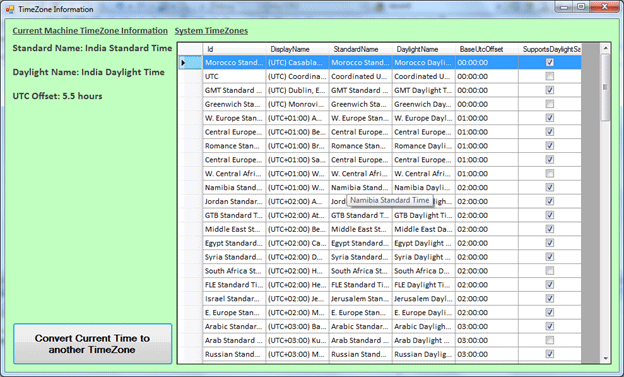Click the grid's scroll up arrow
This screenshot has width=624, height=377.
pos(605,48)
